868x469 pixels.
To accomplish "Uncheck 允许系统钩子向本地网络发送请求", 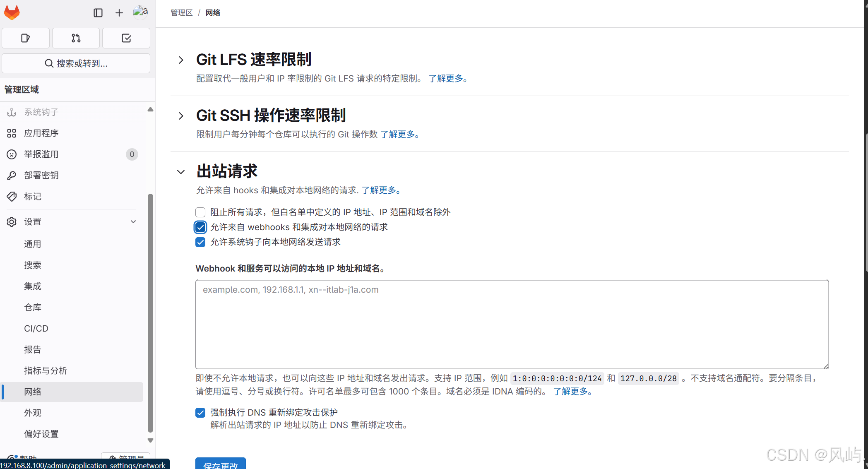I will click(200, 242).
